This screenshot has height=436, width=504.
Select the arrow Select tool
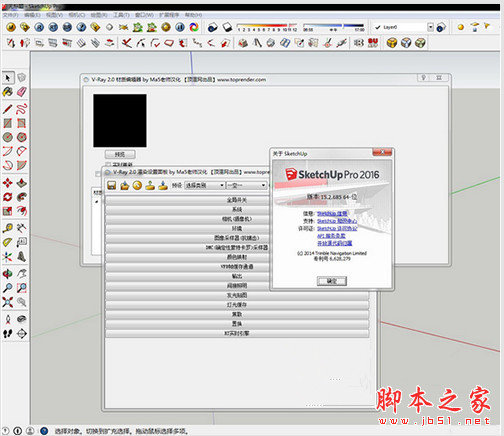point(8,78)
